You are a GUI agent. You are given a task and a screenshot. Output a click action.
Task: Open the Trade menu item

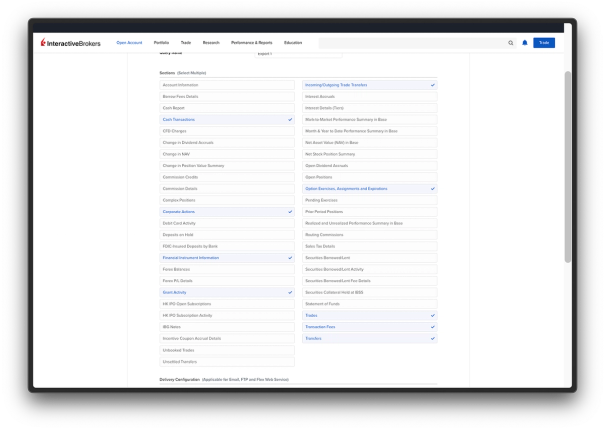[186, 43]
